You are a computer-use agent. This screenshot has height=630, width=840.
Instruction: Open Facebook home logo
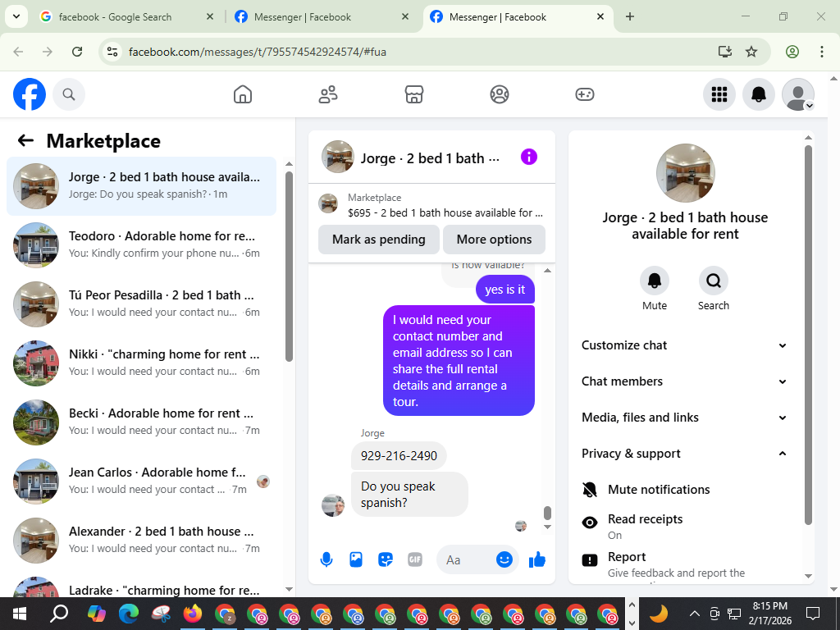click(x=30, y=94)
